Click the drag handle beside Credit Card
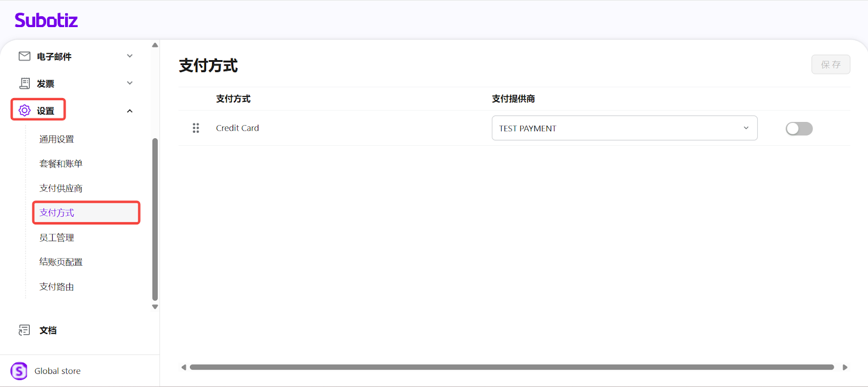 196,128
